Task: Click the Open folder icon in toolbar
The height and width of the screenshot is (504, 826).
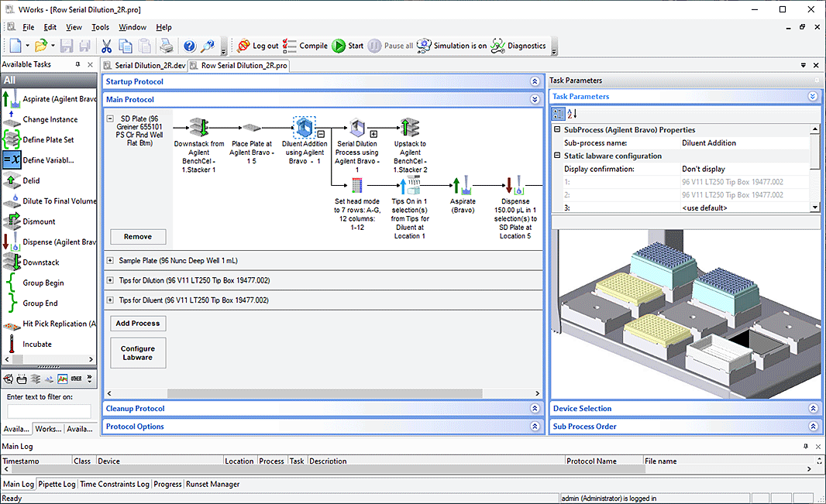Action: pyautogui.click(x=40, y=46)
